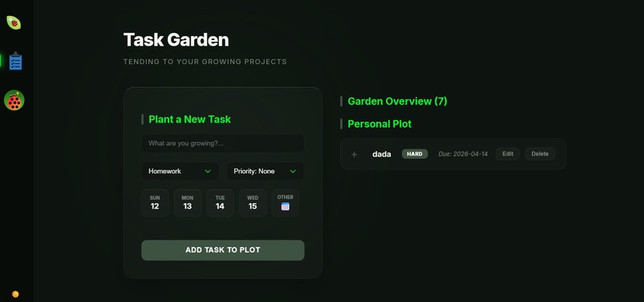Screen dimensions: 644x302
Task: Open the clipboard checklist sidebar icon
Action: click(x=16, y=61)
